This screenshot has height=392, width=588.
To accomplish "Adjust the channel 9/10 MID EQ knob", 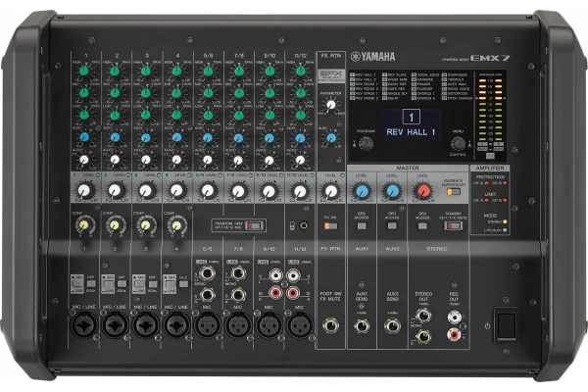I will tap(269, 92).
